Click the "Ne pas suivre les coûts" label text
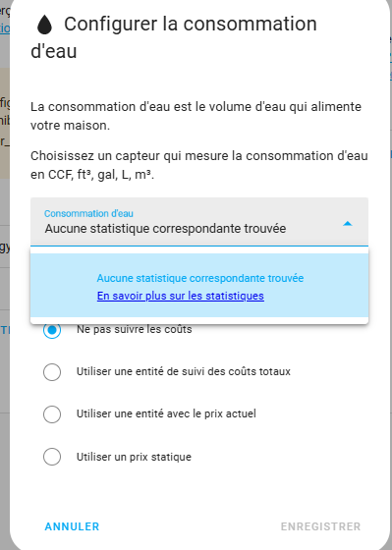This screenshot has height=550, width=392. click(135, 329)
